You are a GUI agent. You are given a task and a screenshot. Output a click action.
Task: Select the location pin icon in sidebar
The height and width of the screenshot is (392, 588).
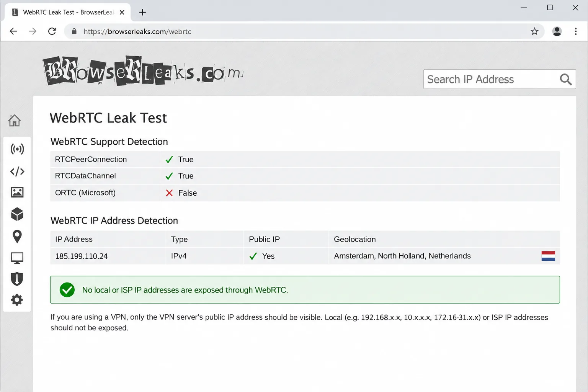(17, 237)
